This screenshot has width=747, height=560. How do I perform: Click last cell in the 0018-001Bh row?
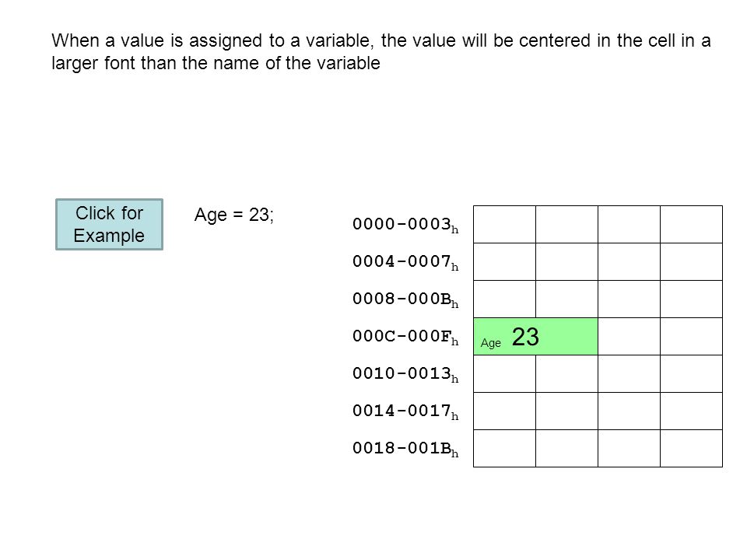coord(691,448)
